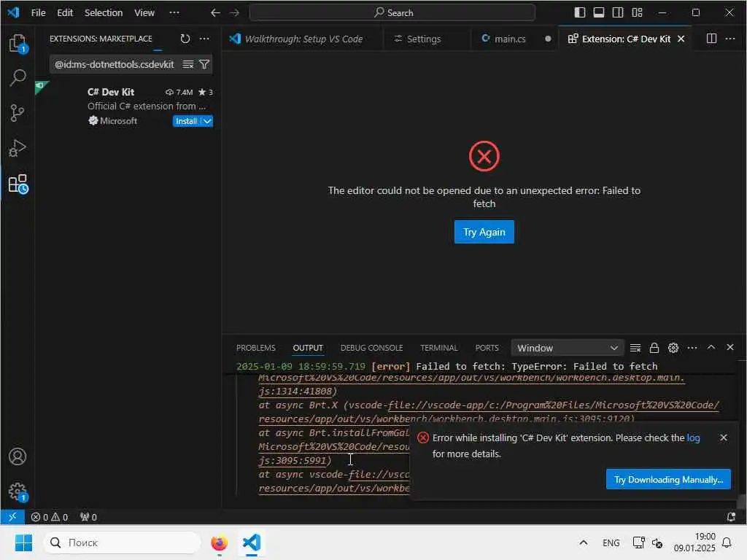Open the Explorer view in activity bar
This screenshot has width=747, height=560.
(x=18, y=43)
